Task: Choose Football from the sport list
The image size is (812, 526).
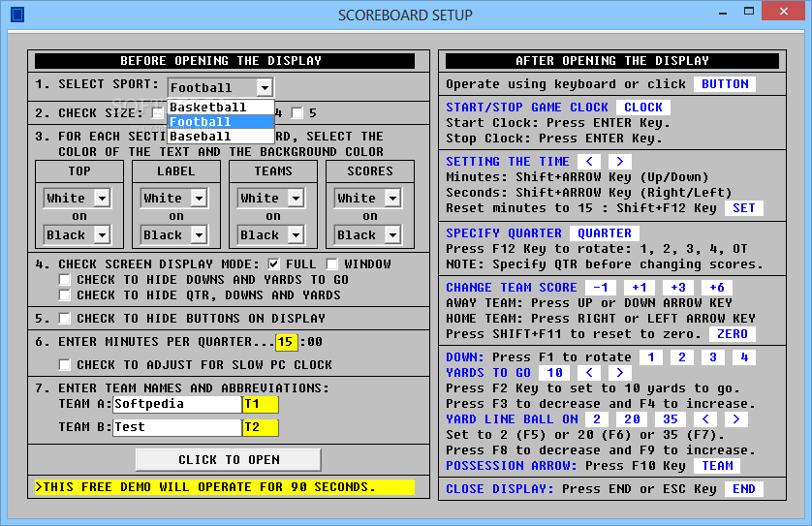Action: pos(221,122)
